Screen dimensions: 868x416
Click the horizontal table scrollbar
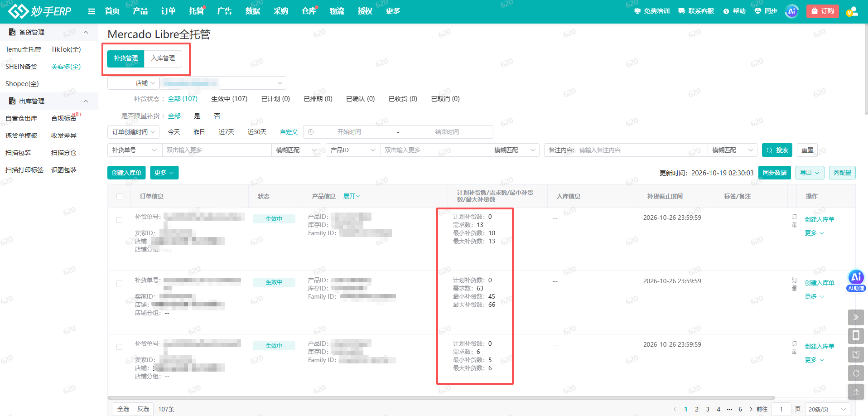point(441,398)
